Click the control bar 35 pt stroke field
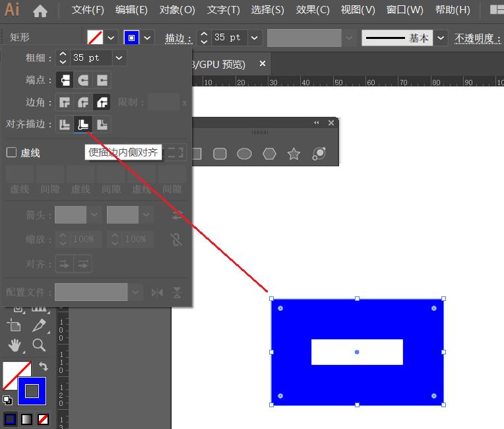Screen dimensions: 504x429 click(228, 38)
